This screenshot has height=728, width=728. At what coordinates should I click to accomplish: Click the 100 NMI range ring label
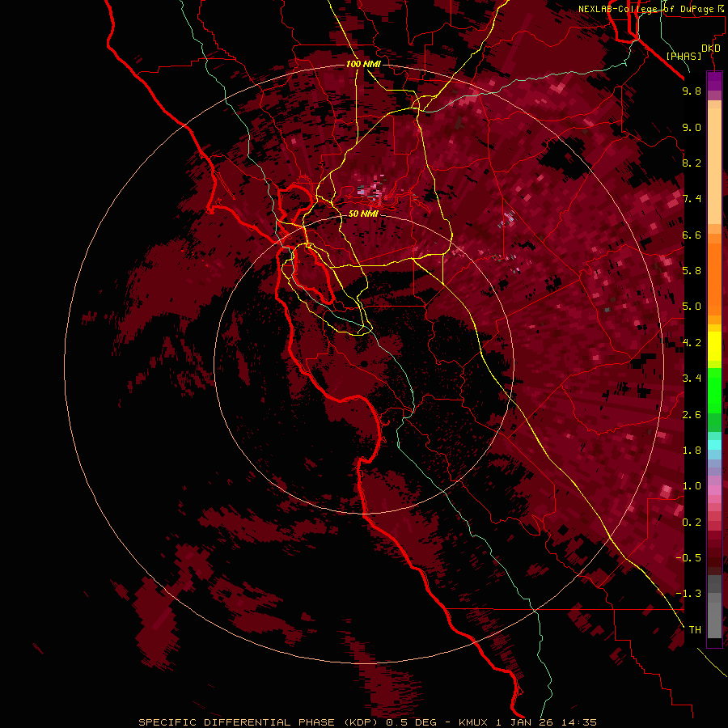tap(363, 64)
